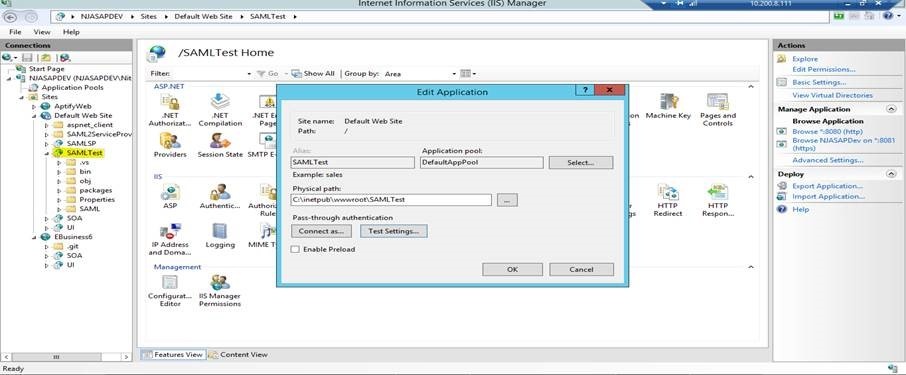Select the aspnet_client folder node
This screenshot has width=906, height=375.
pos(90,125)
